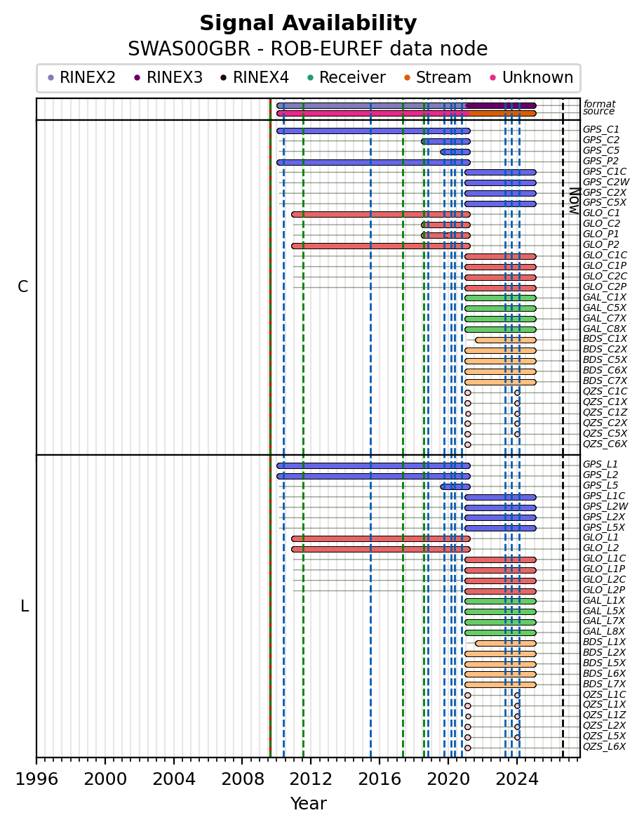Screen dimensions: 644x827
Task: Click the 2024 x-axis tick label
Action: [x=517, y=779]
